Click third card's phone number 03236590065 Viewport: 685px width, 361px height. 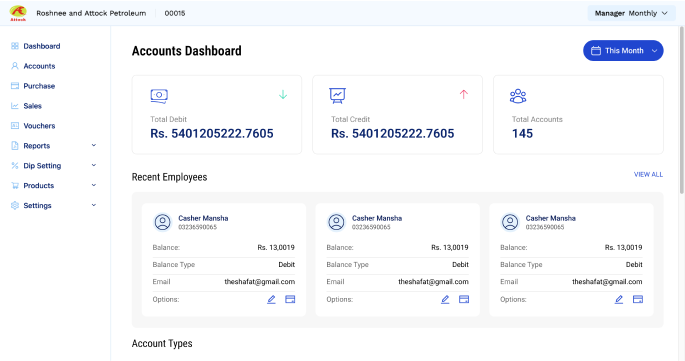tap(545, 227)
